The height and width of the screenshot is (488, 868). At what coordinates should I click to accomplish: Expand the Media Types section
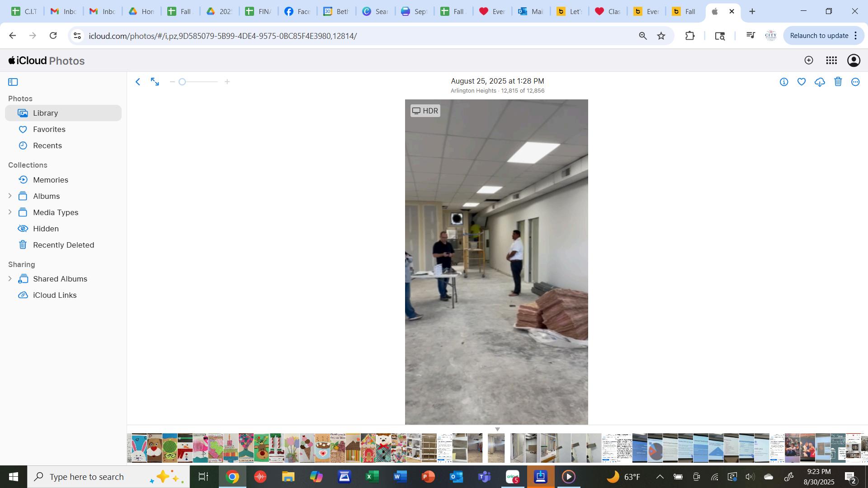pyautogui.click(x=10, y=212)
